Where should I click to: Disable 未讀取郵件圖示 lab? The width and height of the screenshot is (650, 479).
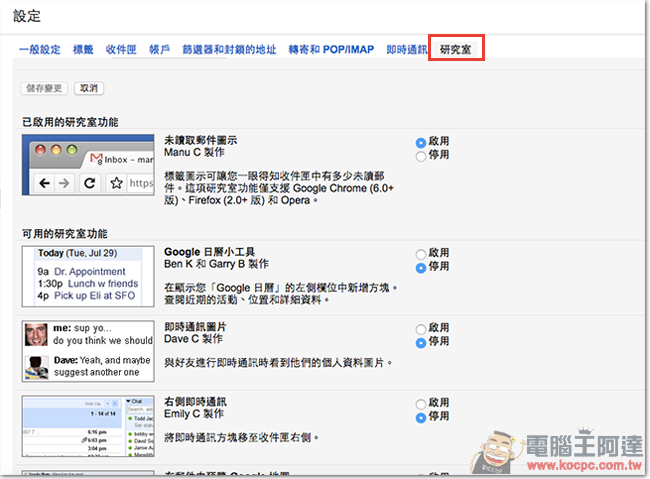click(421, 156)
